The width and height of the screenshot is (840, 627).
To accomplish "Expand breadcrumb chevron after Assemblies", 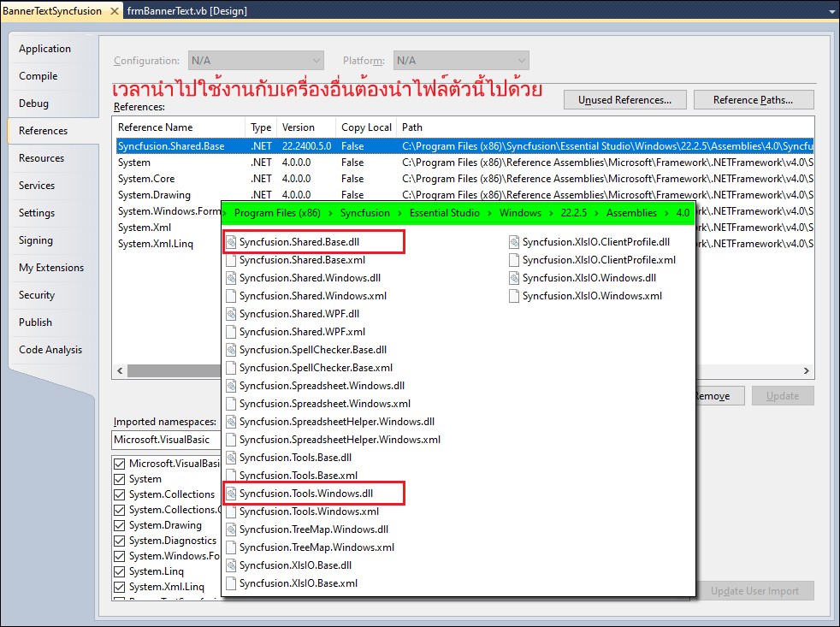I will click(666, 213).
